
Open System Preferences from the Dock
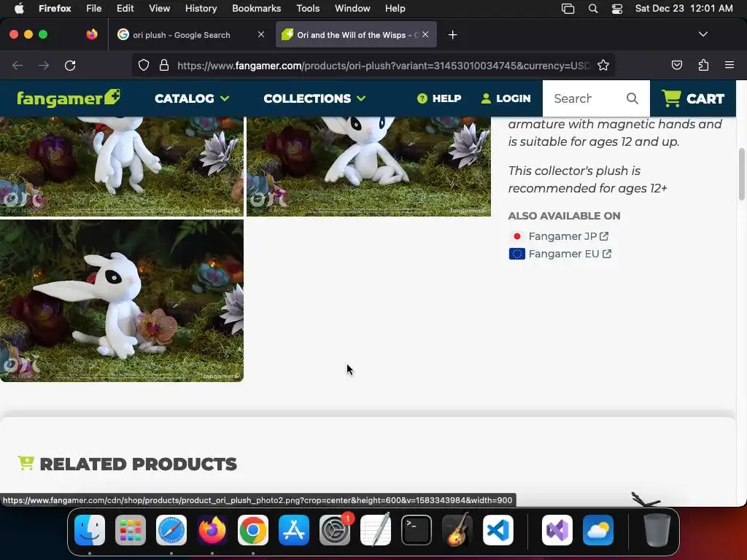[335, 530]
